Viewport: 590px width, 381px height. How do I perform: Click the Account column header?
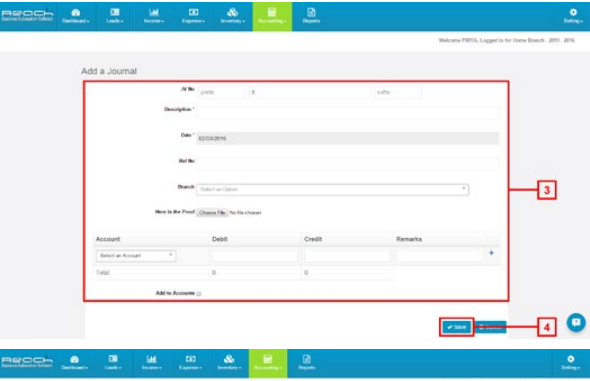pyautogui.click(x=108, y=239)
